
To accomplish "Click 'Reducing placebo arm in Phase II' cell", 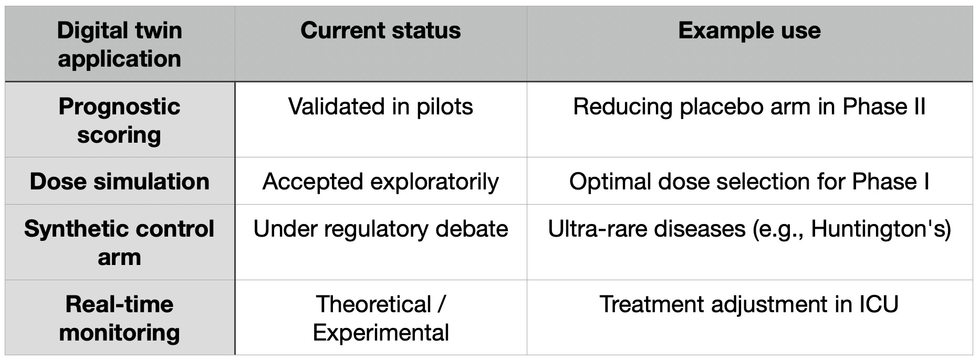I will pos(749,120).
